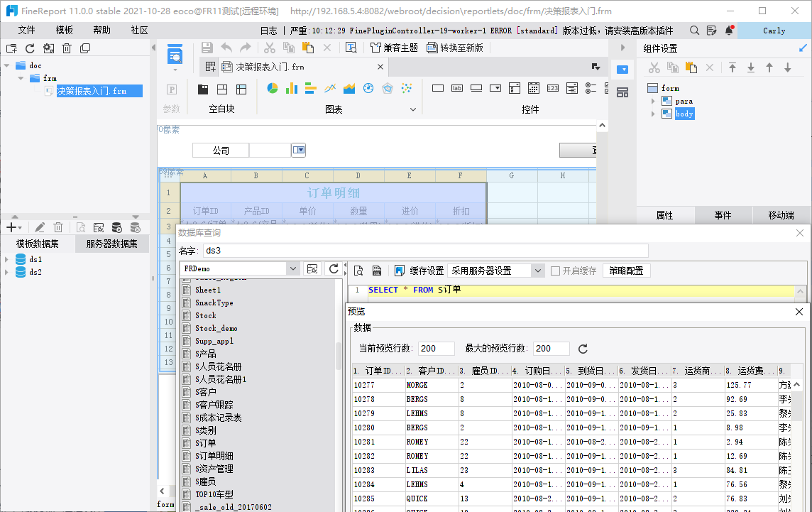Click the delete trash icon in file panel
Viewport: 812px width, 512px height.
[67, 48]
